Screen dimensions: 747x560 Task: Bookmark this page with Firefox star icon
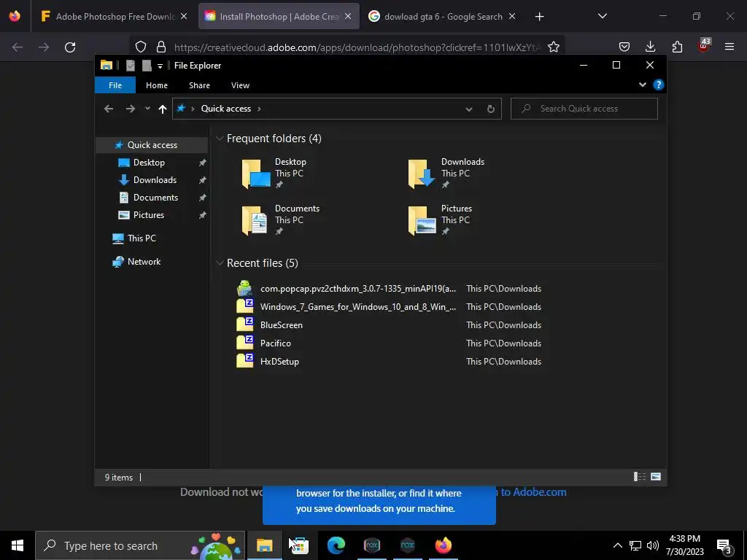coord(554,47)
